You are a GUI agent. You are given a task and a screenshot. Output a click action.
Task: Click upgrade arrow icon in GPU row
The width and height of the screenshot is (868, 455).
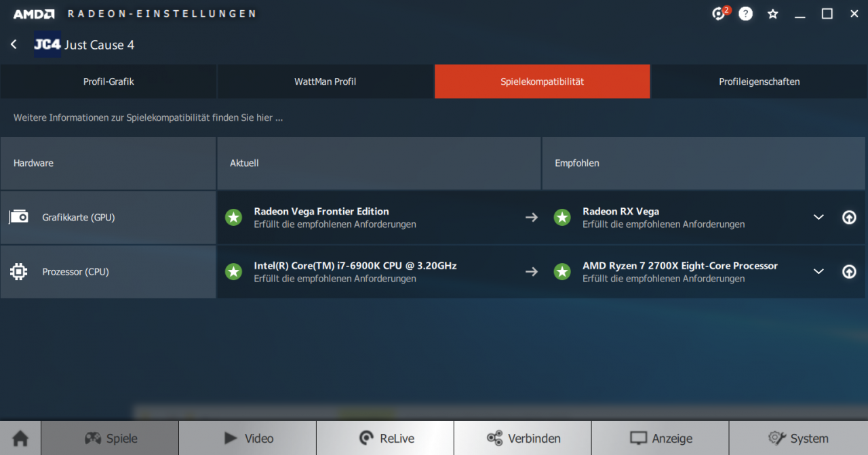pyautogui.click(x=849, y=217)
